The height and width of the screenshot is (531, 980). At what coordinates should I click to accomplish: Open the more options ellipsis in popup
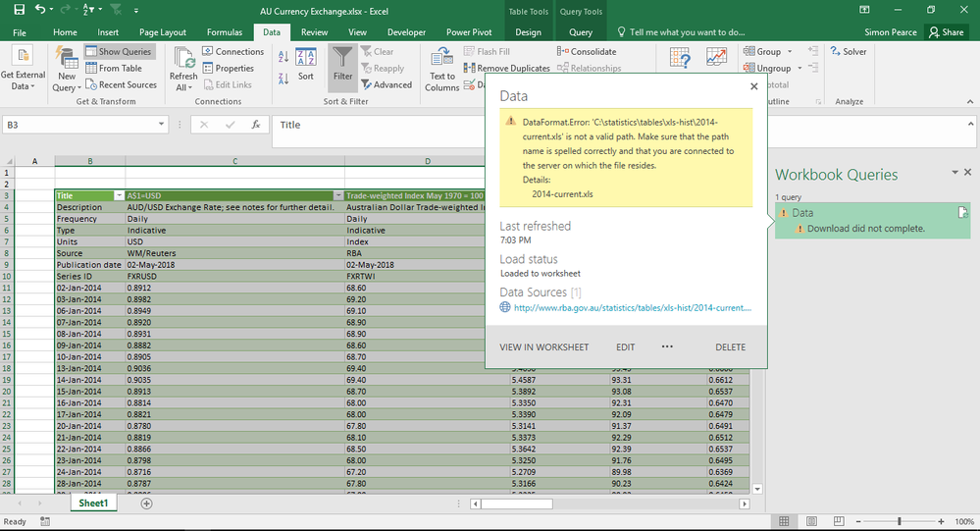pyautogui.click(x=667, y=346)
